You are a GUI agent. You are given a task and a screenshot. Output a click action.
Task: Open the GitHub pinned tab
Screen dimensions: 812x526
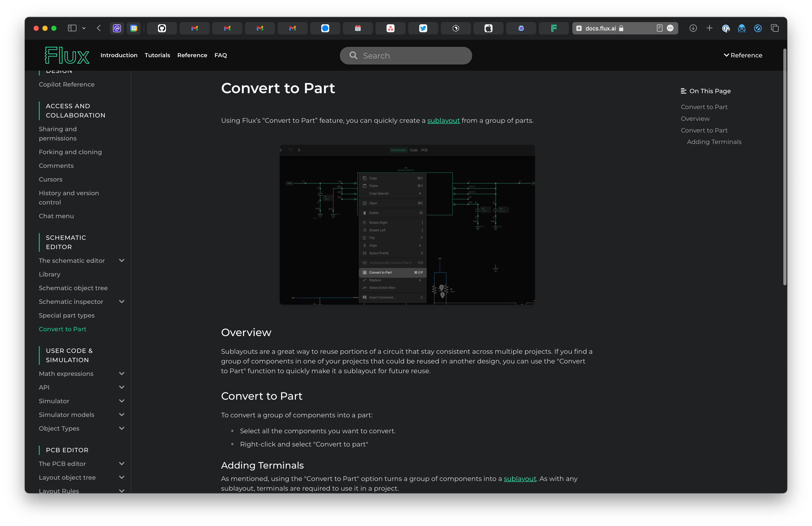(x=162, y=28)
